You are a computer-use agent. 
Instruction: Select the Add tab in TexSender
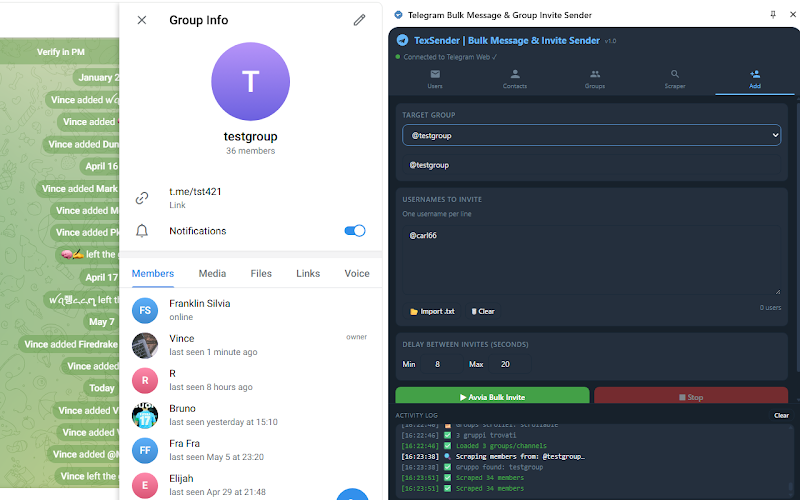point(755,79)
